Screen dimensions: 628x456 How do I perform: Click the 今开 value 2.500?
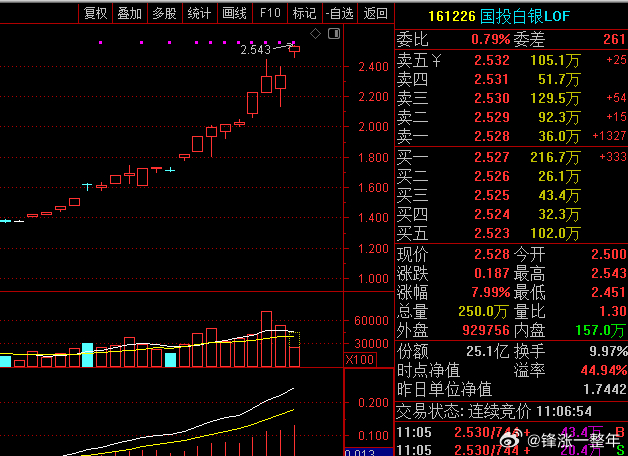point(609,254)
